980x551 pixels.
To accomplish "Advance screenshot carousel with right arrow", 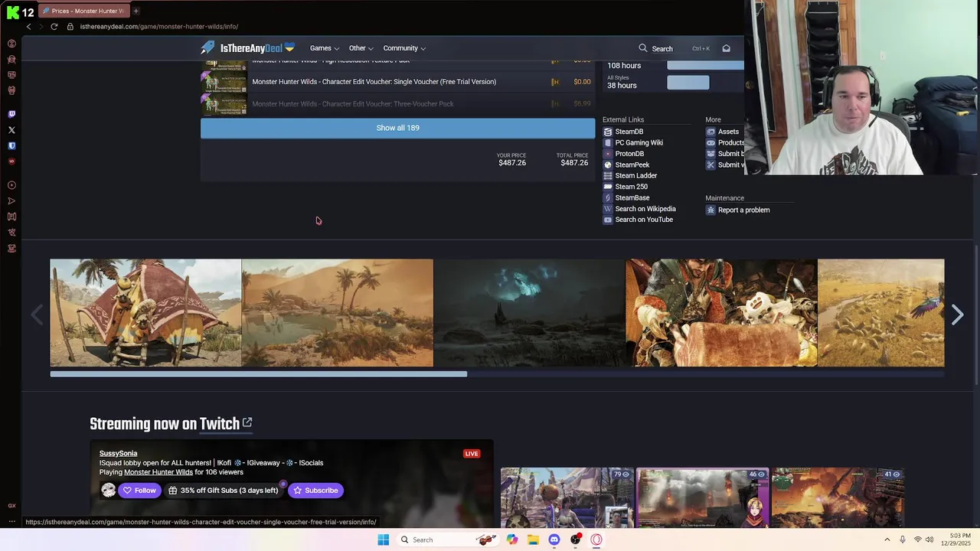I will pos(957,315).
